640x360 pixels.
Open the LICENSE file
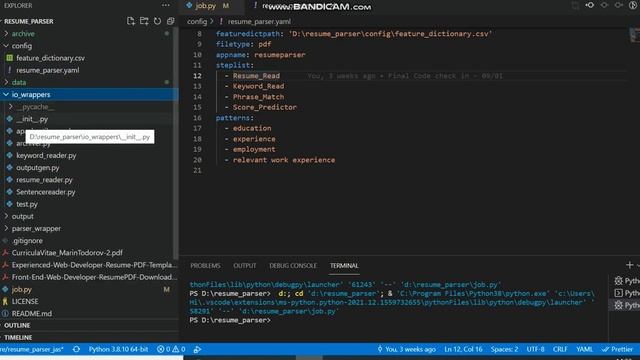(x=25, y=301)
